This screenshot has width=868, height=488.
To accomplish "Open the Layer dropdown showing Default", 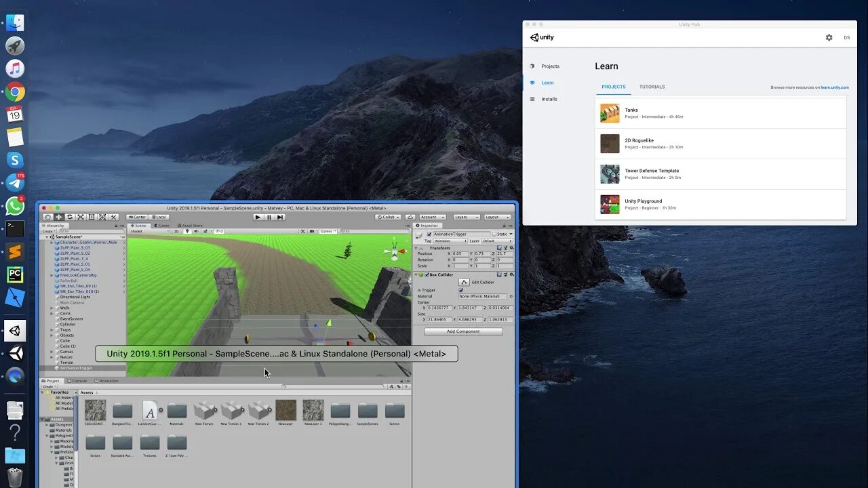I will coord(497,241).
